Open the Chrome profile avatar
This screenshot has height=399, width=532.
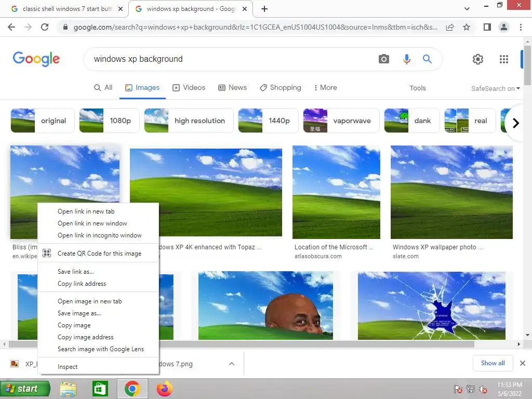[x=504, y=27]
